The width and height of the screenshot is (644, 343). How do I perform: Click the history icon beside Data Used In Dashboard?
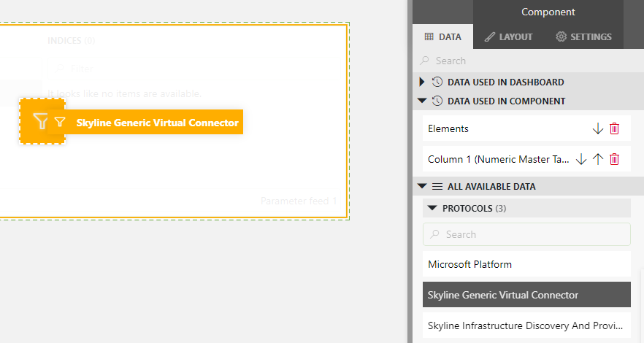point(437,82)
